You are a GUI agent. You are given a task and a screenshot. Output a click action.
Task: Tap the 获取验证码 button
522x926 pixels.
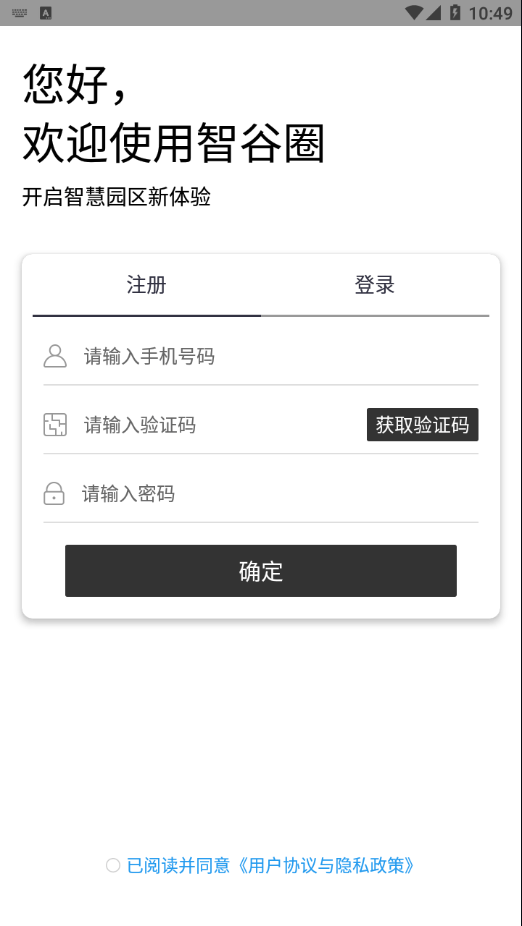tap(423, 425)
